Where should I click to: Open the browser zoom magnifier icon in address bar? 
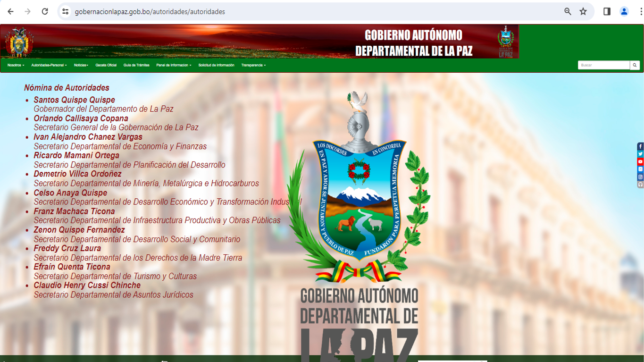[568, 12]
